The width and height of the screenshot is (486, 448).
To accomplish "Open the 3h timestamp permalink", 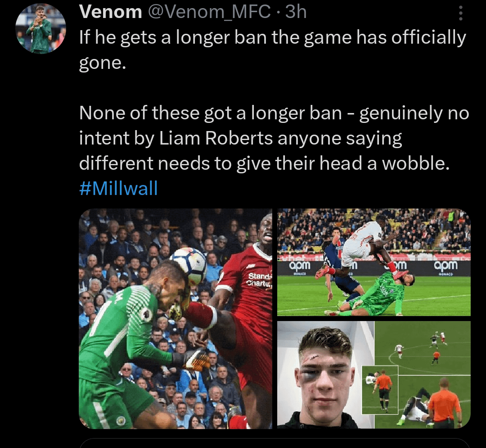I will [296, 12].
